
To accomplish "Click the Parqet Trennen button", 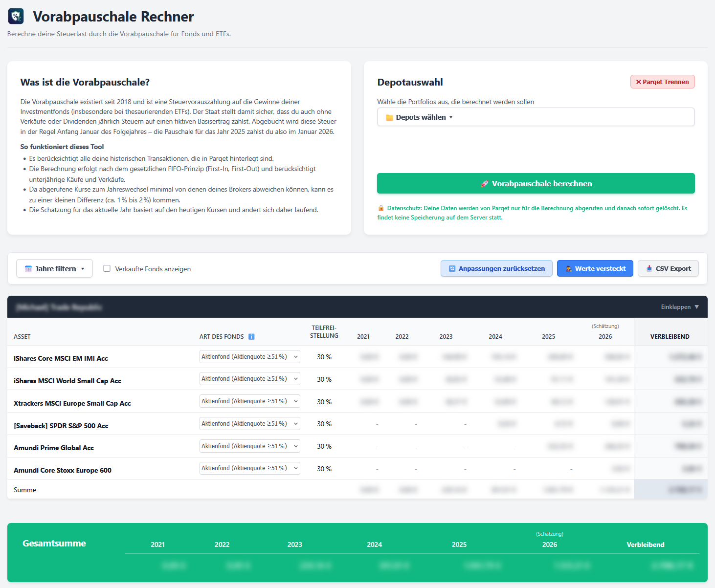I will pos(662,82).
